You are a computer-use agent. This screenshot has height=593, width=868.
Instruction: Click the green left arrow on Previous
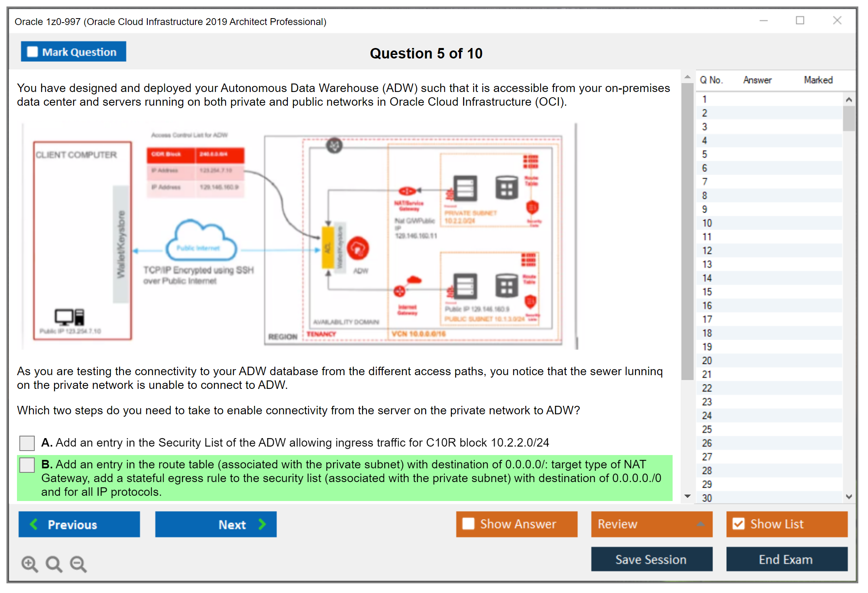click(34, 524)
